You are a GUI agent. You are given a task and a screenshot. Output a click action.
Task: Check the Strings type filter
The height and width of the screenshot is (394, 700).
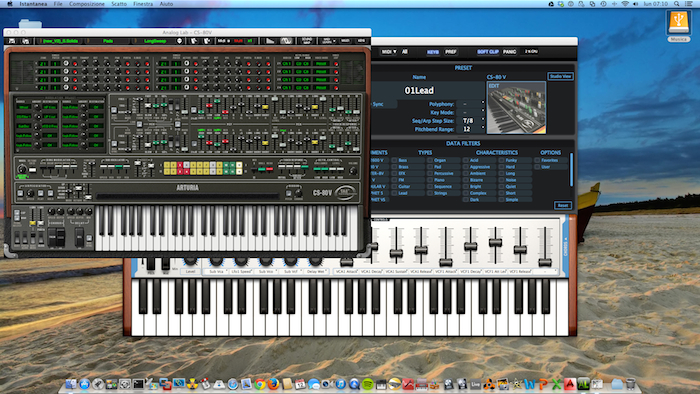click(430, 193)
